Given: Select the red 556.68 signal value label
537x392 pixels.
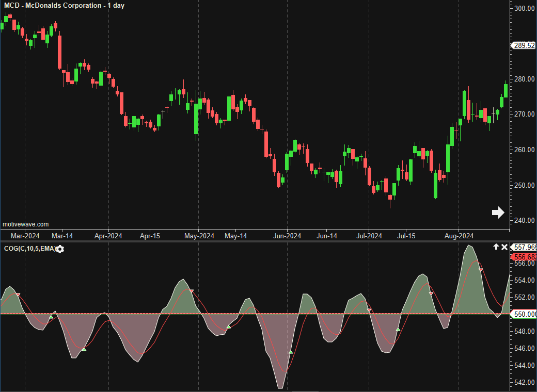Looking at the screenshot, I should [x=524, y=257].
